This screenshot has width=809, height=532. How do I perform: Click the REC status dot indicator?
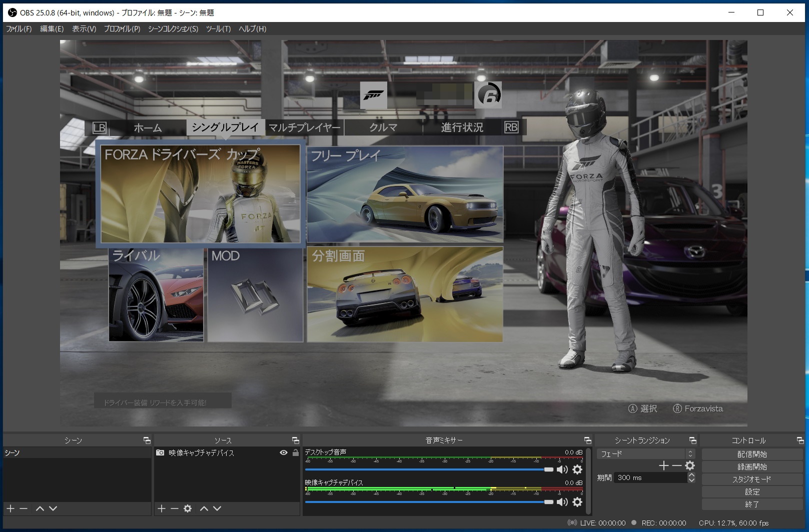click(634, 522)
